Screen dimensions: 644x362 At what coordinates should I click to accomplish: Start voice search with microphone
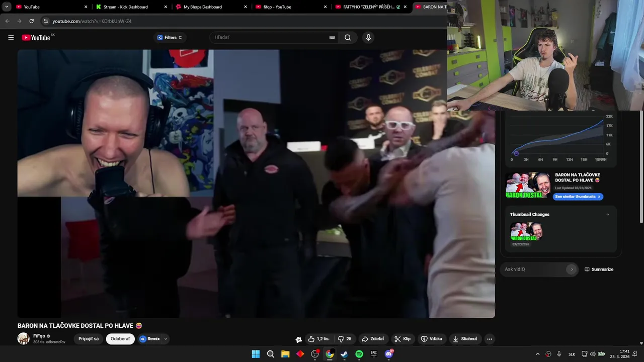[x=368, y=38]
